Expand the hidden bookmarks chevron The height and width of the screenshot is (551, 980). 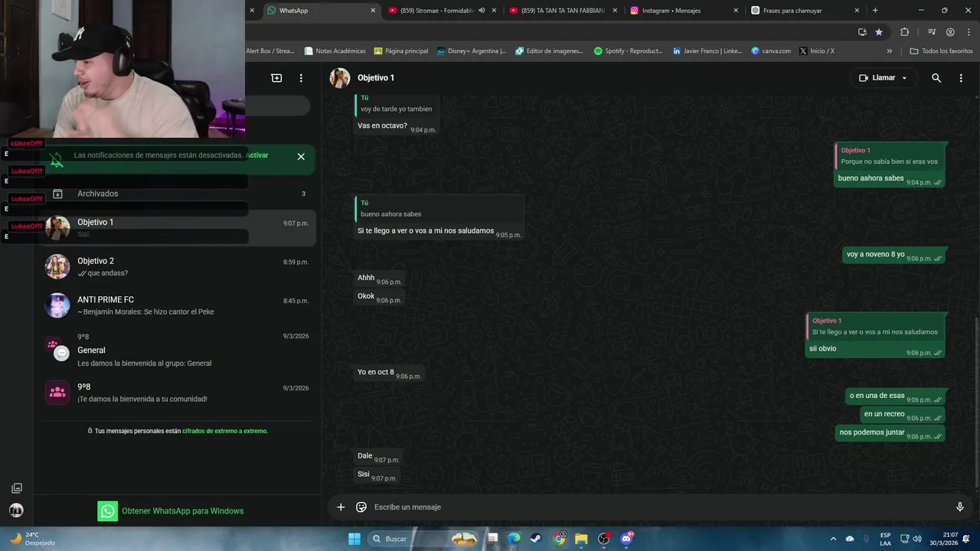[890, 51]
